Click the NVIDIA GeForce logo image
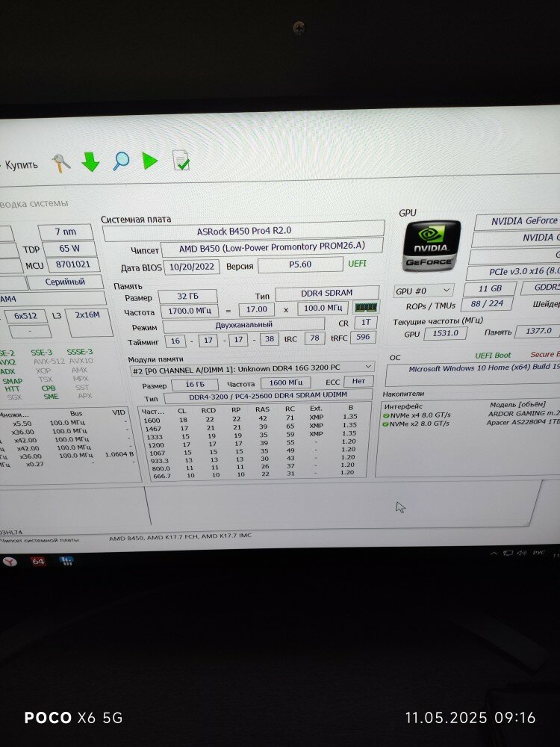Screen dimensions: 560x747 point(431,246)
